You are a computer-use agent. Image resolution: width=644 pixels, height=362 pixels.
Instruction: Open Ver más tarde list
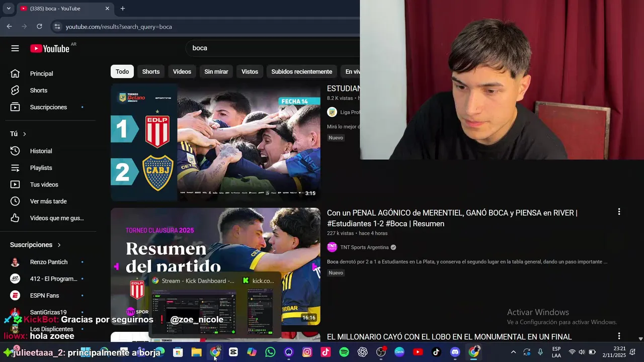(x=48, y=201)
